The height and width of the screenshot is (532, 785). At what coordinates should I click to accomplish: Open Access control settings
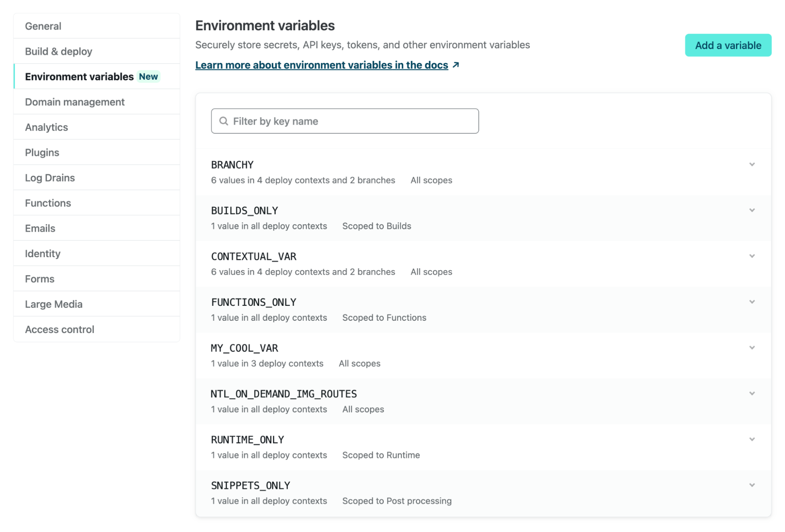coord(97,329)
